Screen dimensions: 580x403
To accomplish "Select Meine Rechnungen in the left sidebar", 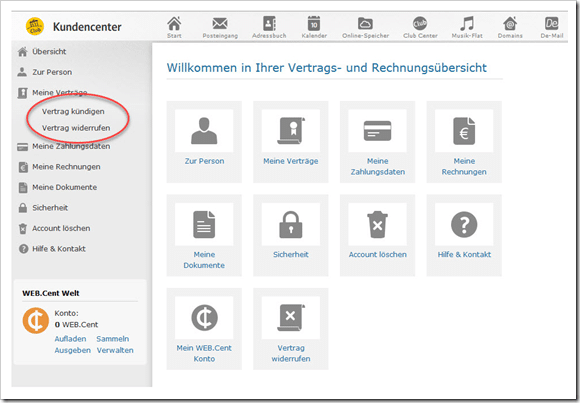I will click(x=66, y=167).
